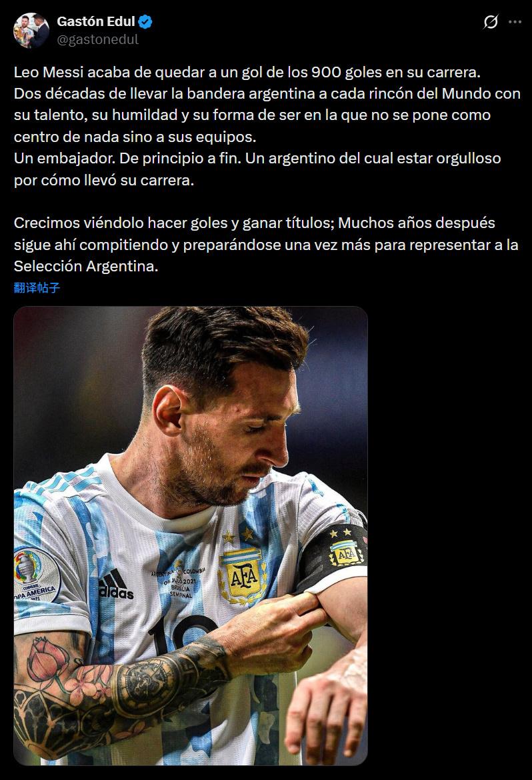Click the line starting "su talento, su humildad"
Viewport: 532px width, 780px height.
click(252, 115)
